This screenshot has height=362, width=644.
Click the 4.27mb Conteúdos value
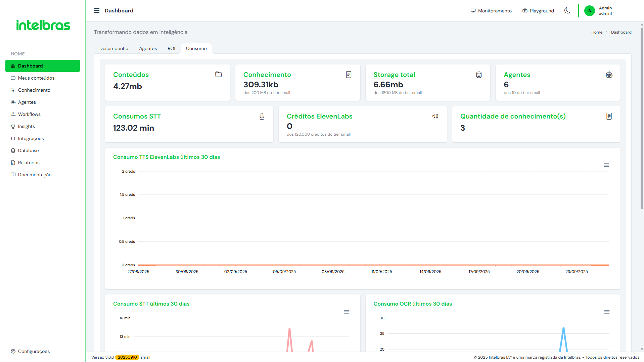128,86
